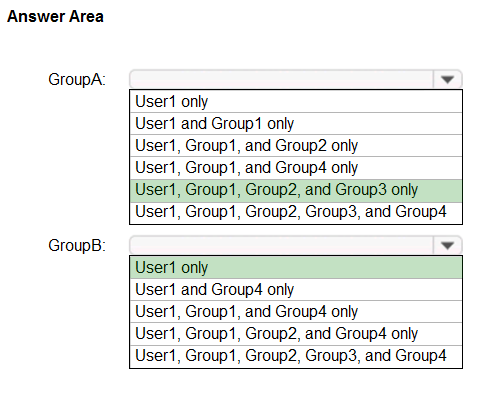Choose GroupB's last option with all four groups

(x=296, y=356)
